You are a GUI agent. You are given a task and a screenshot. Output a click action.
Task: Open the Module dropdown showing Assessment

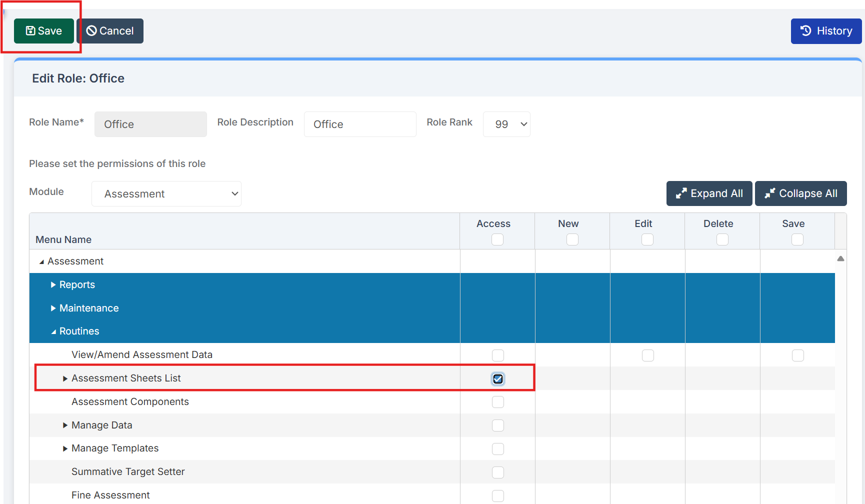coord(166,194)
